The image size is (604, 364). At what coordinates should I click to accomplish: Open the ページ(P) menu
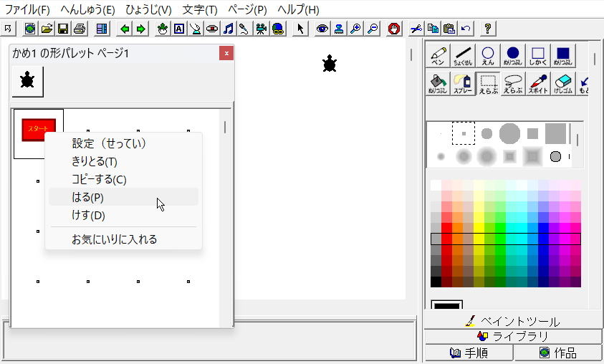point(247,9)
